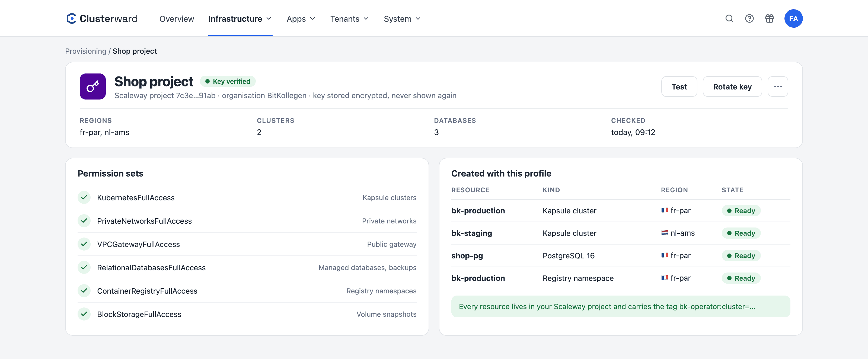This screenshot has height=359, width=868.
Task: Click the STATE column header
Action: (732, 190)
